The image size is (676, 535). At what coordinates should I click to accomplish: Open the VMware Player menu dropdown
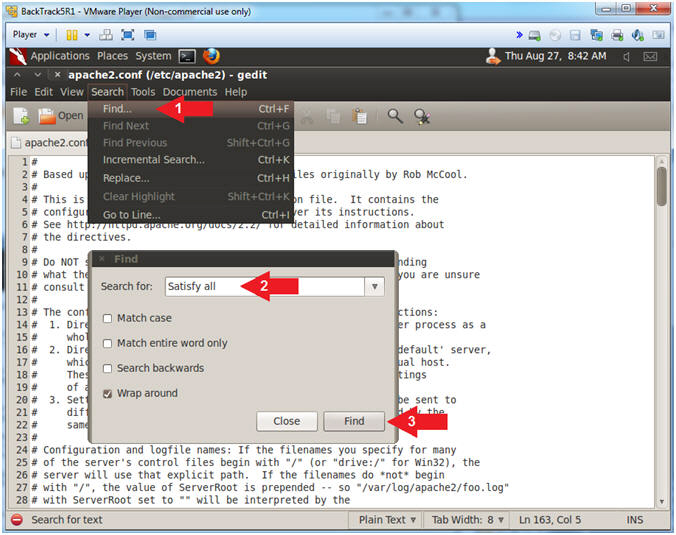31,34
